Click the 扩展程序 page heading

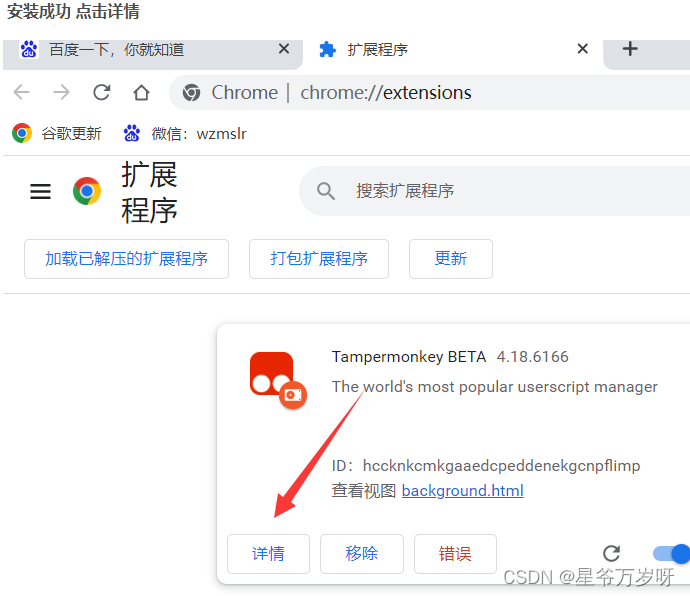150,192
